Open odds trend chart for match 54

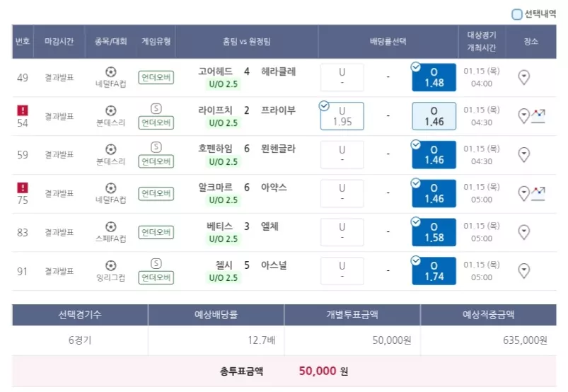(538, 116)
